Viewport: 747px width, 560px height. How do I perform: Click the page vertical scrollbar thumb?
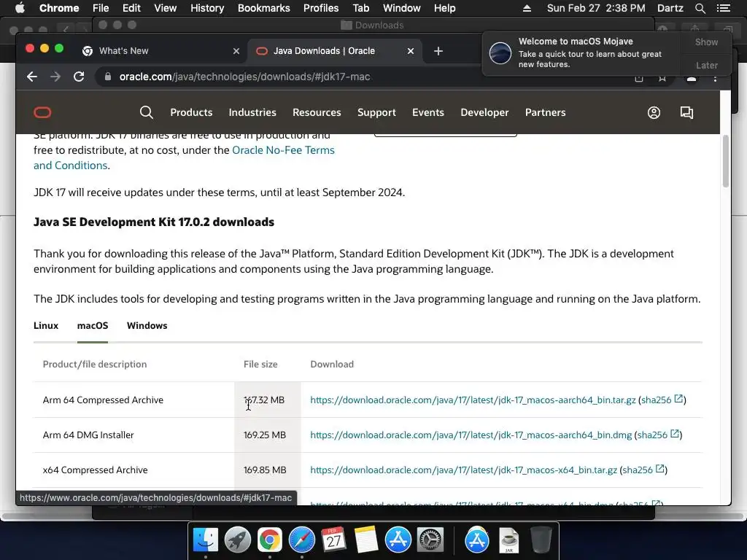pos(725,161)
